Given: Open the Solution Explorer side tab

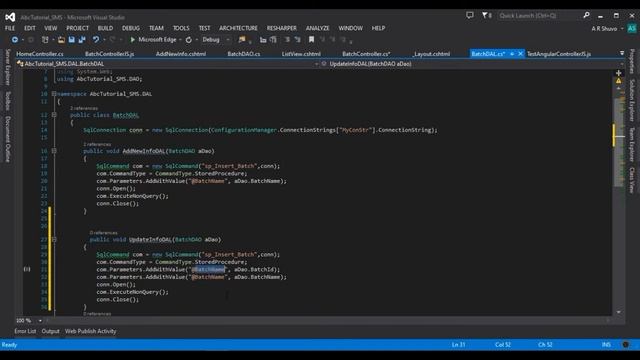Looking at the screenshot, I should (632, 100).
